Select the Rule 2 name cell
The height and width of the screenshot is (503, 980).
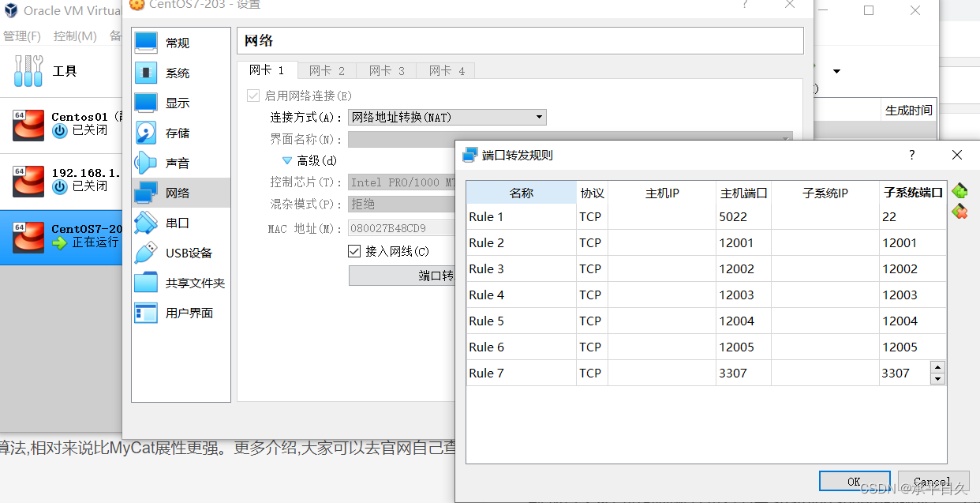[x=522, y=242]
